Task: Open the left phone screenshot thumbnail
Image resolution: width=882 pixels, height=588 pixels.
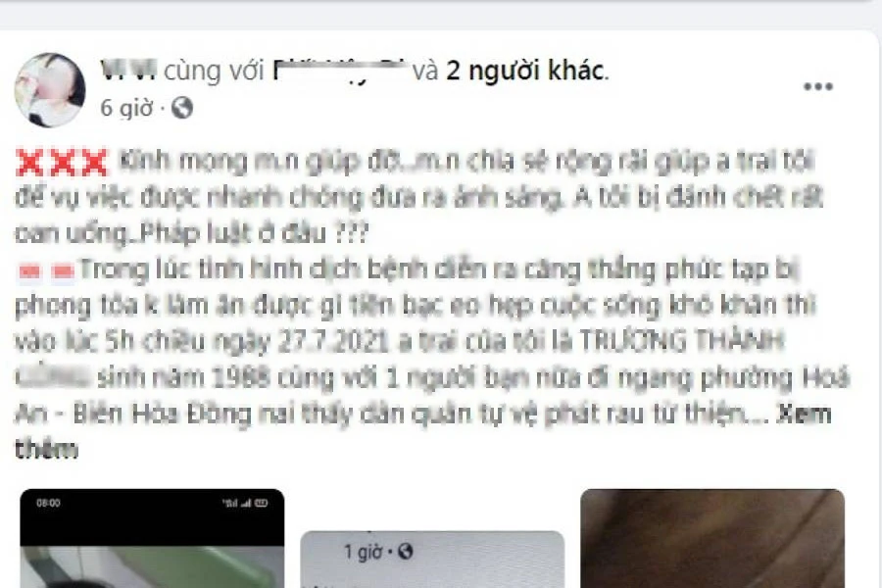Action: [x=152, y=538]
